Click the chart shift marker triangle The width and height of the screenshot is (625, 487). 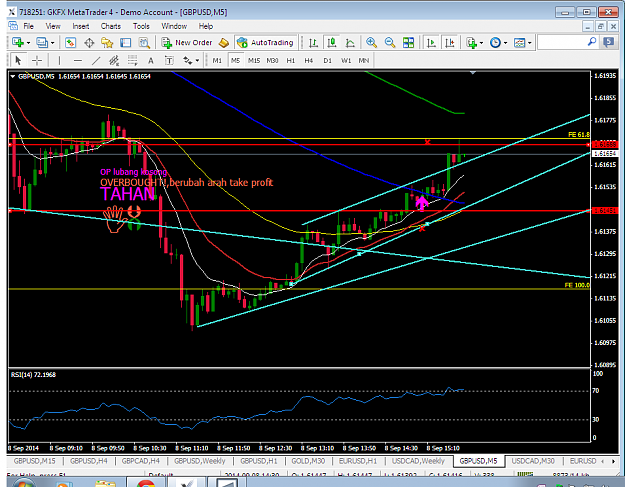click(x=473, y=73)
